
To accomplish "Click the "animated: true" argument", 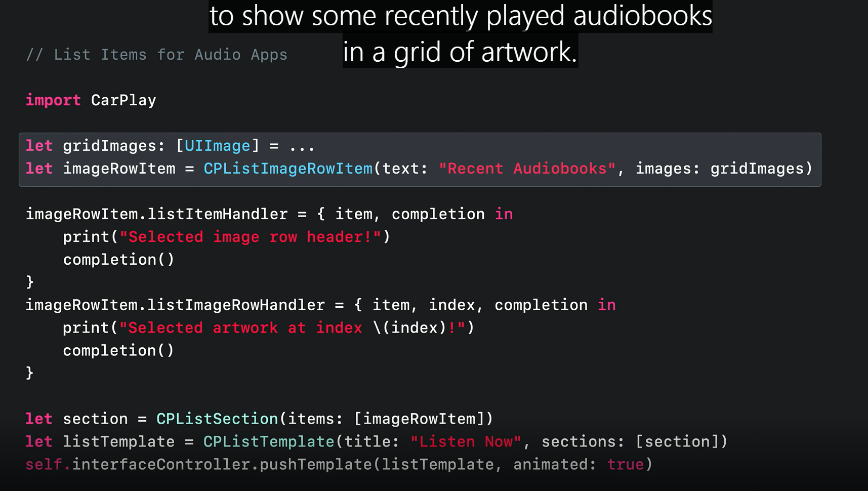I will click(579, 464).
